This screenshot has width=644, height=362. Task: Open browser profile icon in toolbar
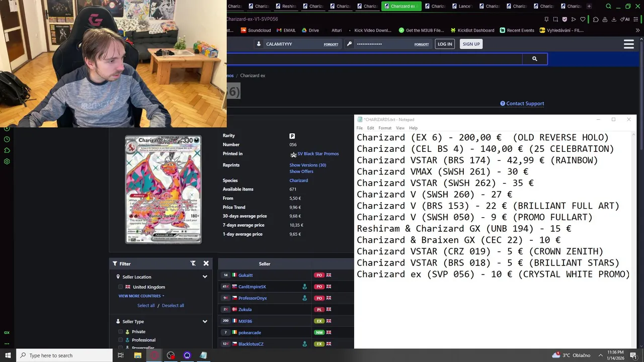click(x=605, y=19)
